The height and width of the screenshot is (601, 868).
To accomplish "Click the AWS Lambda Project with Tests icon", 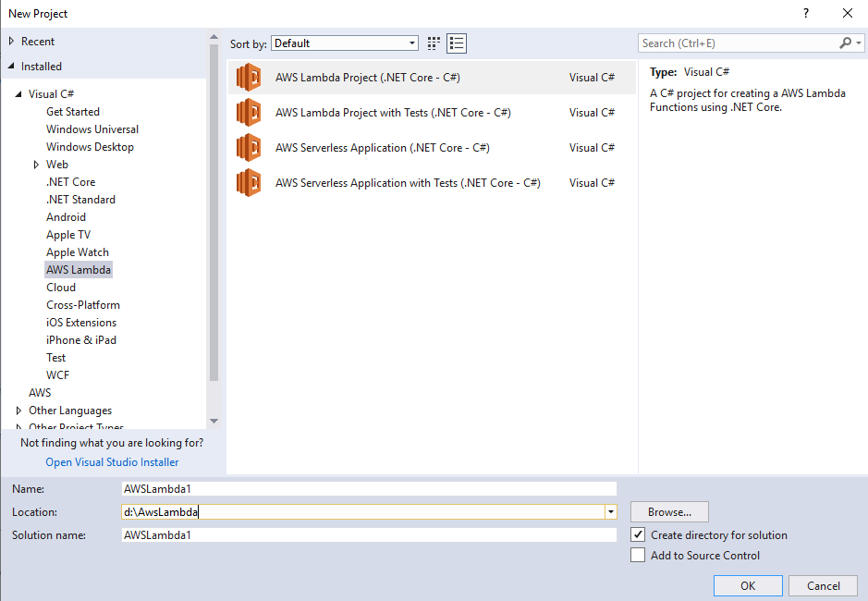I will click(x=249, y=113).
